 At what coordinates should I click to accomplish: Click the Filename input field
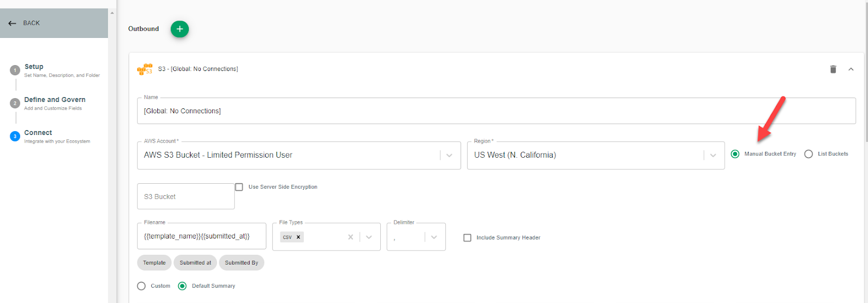pos(201,236)
